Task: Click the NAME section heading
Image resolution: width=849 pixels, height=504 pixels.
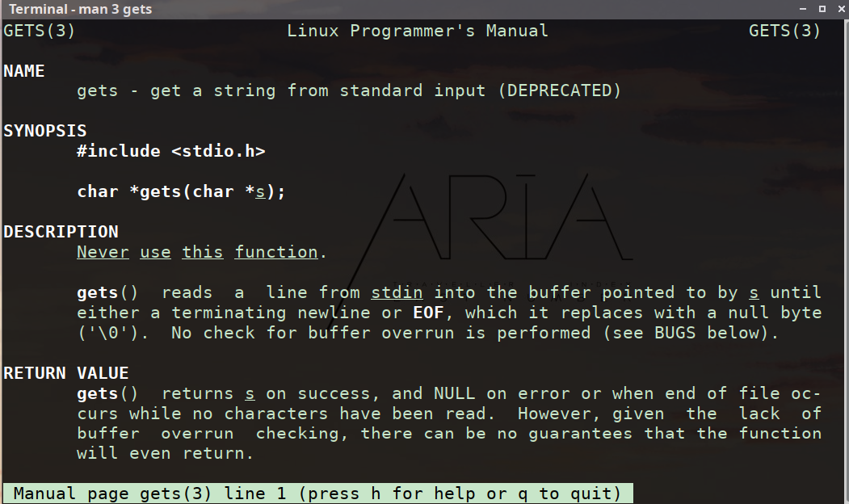Action: click(x=24, y=71)
